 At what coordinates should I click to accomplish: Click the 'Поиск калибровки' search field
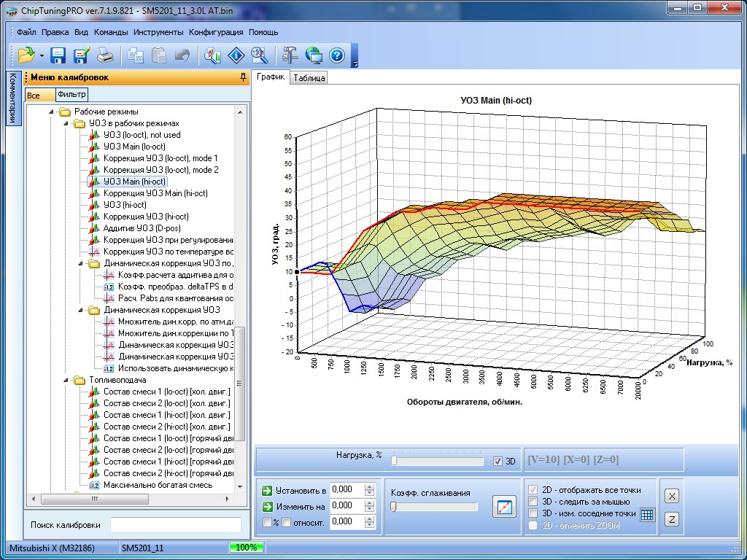tap(175, 525)
